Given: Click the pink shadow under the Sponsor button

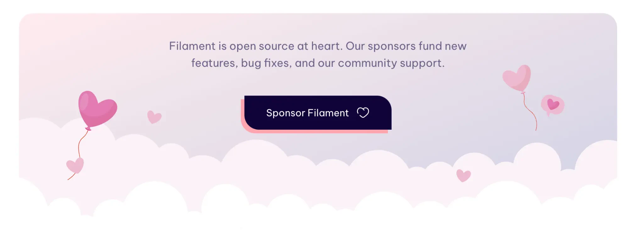Looking at the screenshot, I should point(314,132).
